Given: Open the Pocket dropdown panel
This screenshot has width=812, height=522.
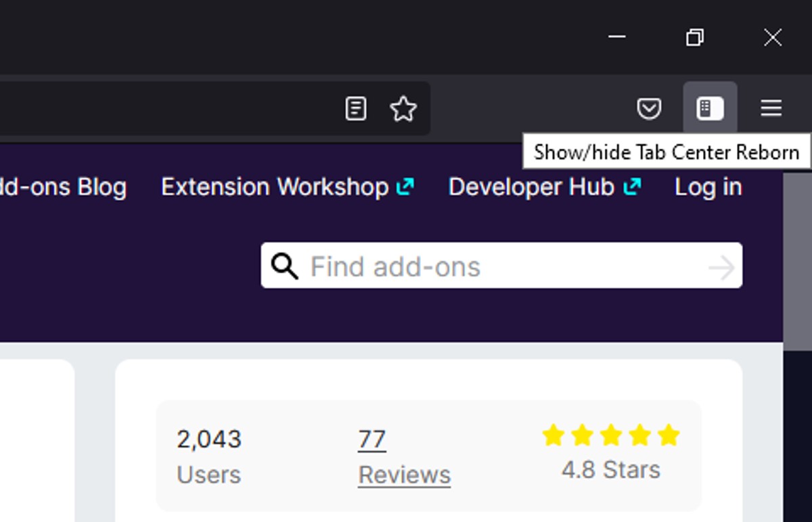Looking at the screenshot, I should click(649, 108).
